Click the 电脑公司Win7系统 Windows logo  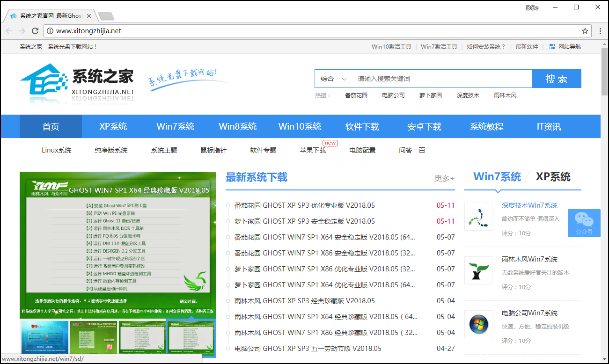coord(478,324)
